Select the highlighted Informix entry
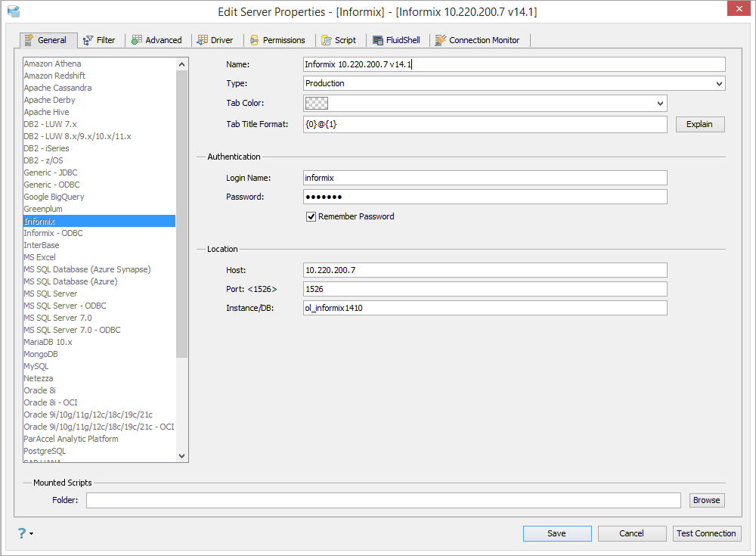 coord(99,222)
